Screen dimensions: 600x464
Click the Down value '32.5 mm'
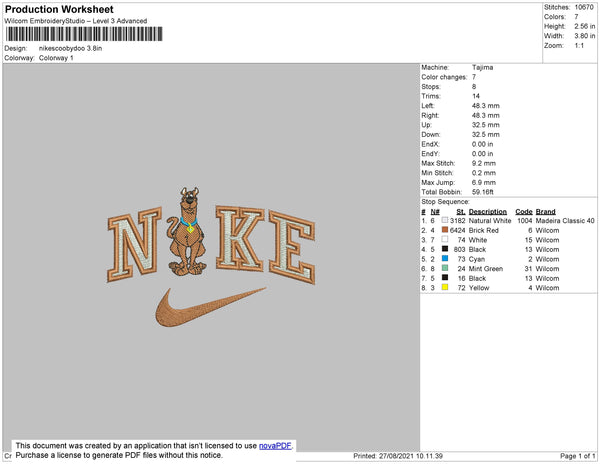point(486,134)
